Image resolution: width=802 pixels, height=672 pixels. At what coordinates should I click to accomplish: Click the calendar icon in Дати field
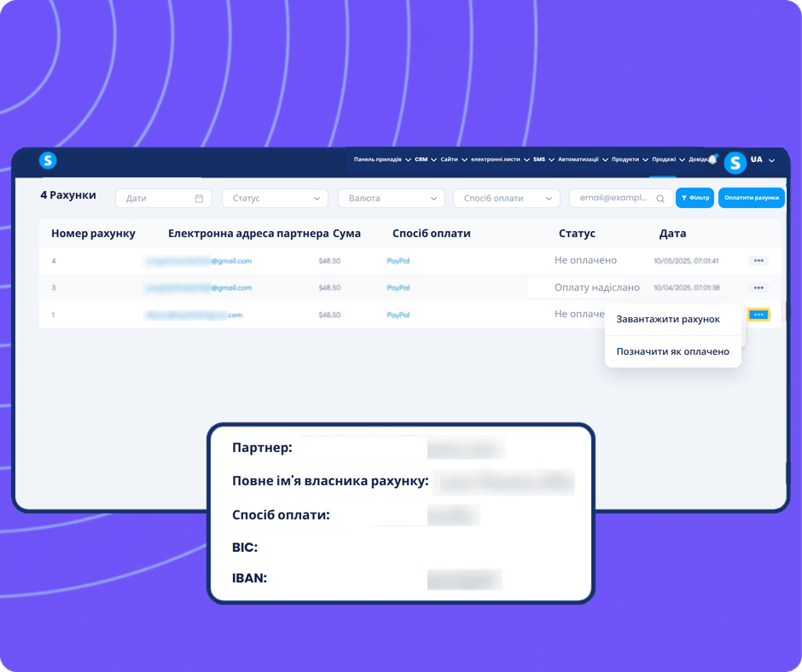pyautogui.click(x=199, y=199)
